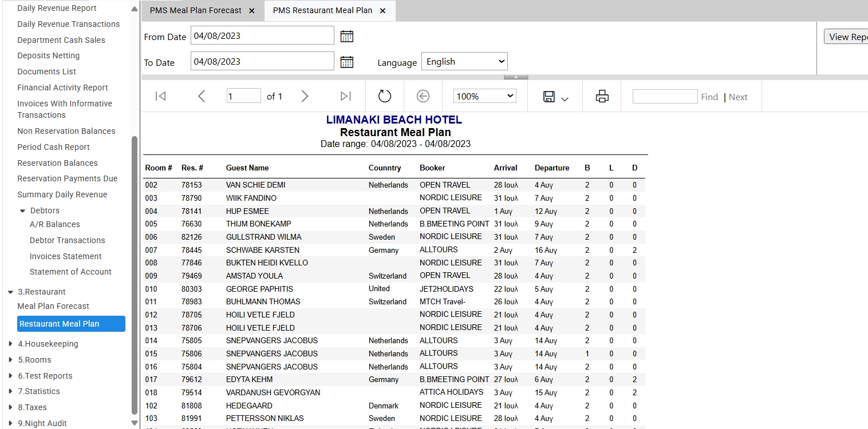Collapse the report parameters panel

tap(516, 77)
